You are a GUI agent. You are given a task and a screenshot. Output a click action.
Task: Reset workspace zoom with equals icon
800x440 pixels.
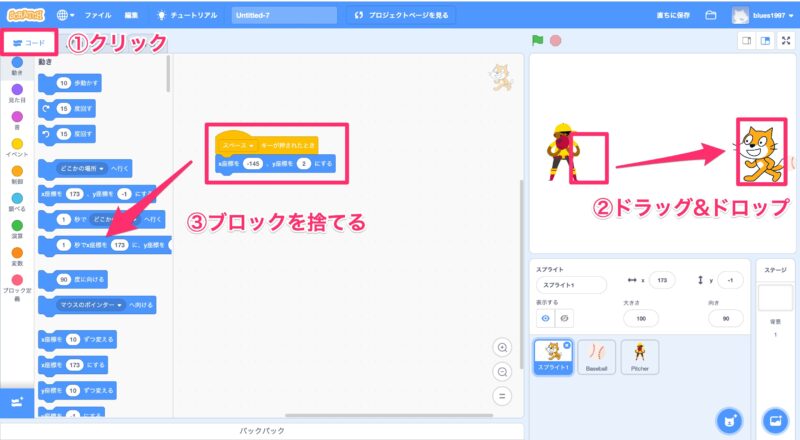[503, 395]
